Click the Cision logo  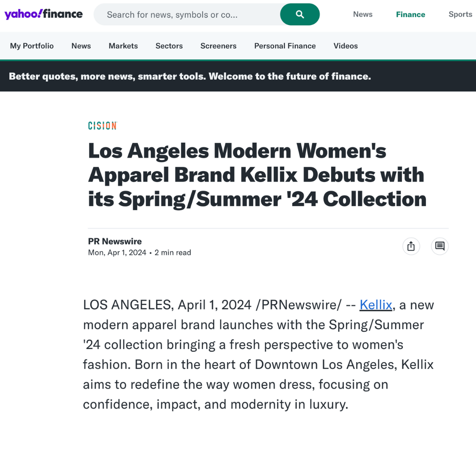(x=102, y=126)
